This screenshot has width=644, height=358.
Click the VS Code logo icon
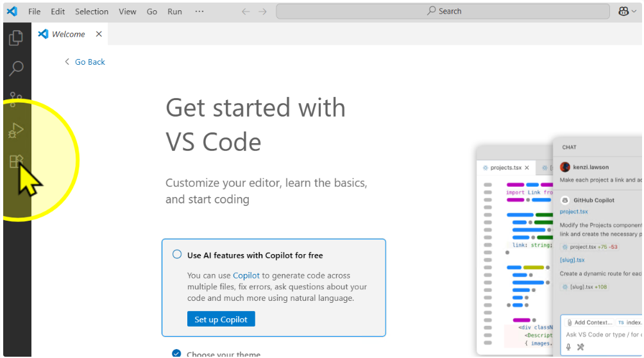(12, 12)
